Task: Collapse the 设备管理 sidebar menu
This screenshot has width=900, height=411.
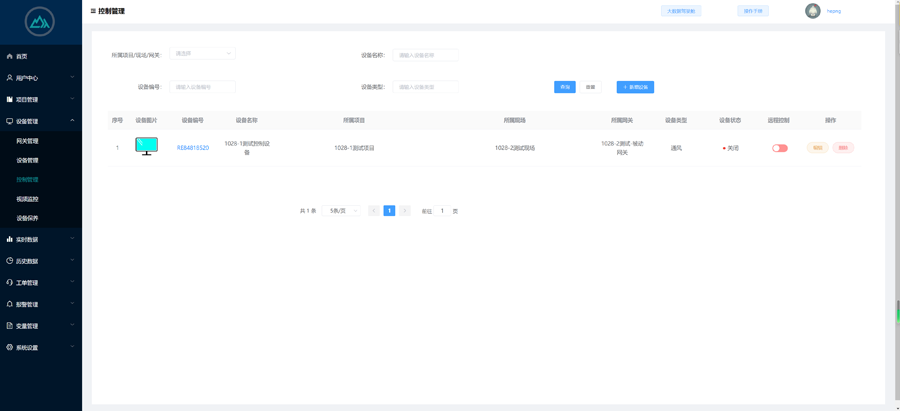Action: pyautogui.click(x=40, y=121)
